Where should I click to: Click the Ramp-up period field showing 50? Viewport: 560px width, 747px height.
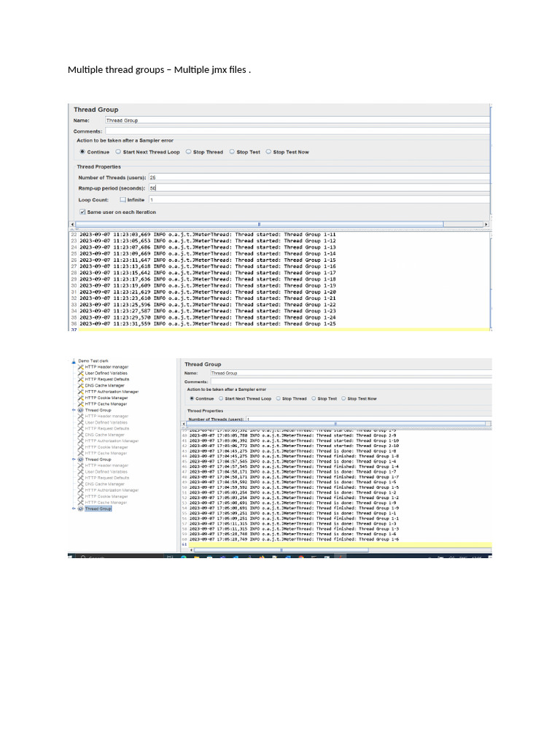[319, 188]
